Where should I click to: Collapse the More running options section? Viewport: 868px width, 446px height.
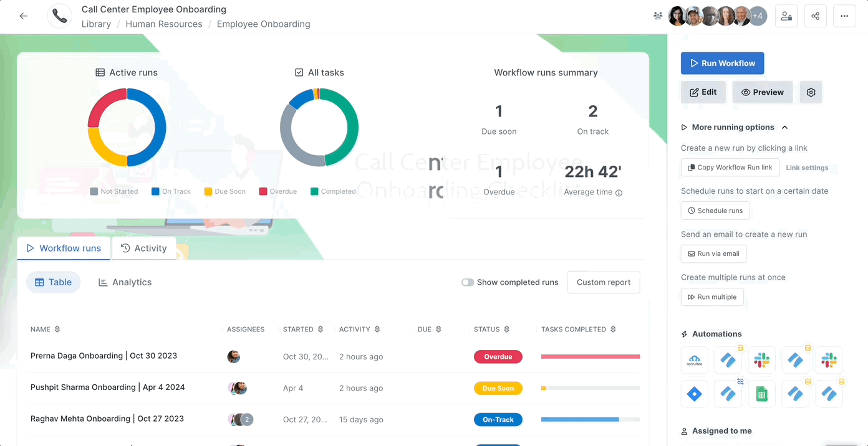tap(784, 127)
